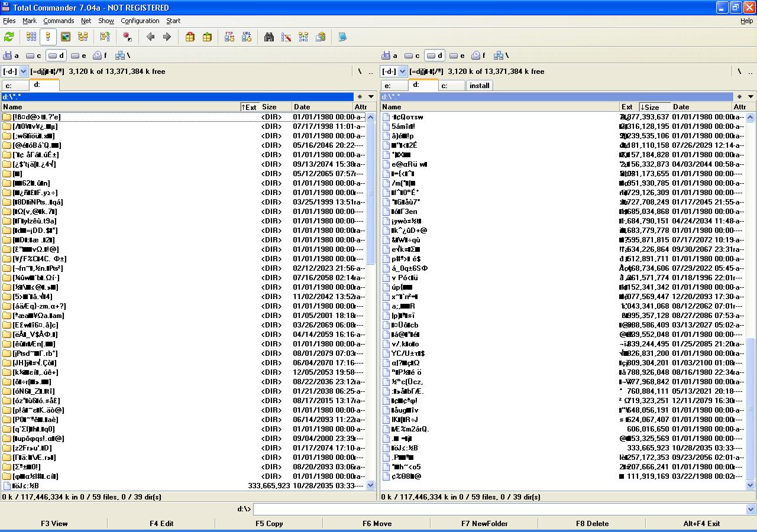Open left panel directory history arrow

pos(371,96)
